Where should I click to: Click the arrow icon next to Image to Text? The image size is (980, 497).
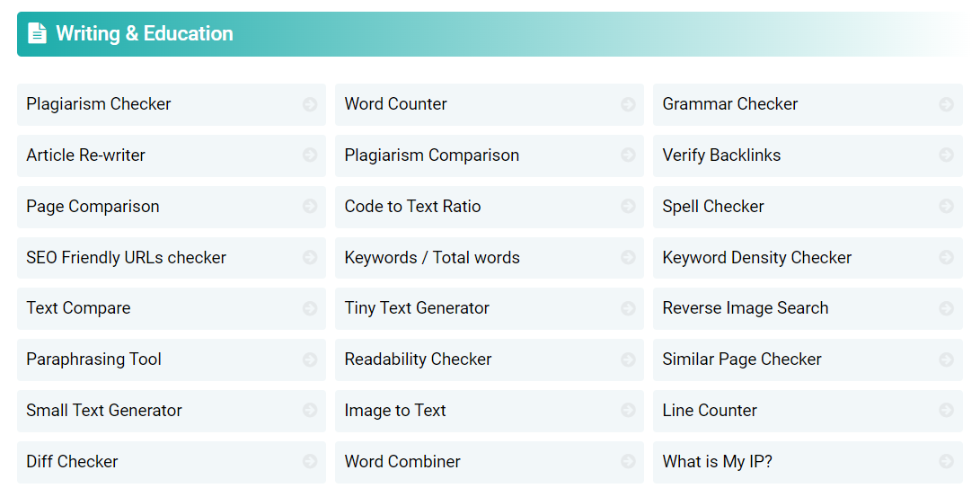628,410
